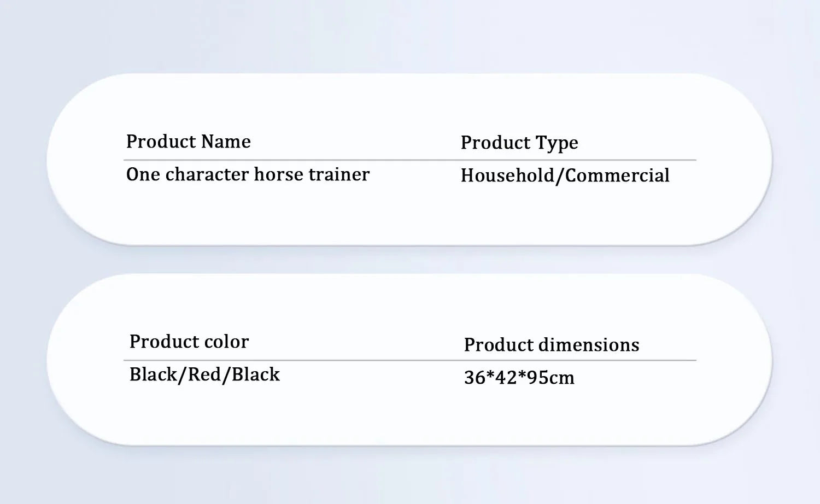Select the word "Commercial" under Product Type
This screenshot has height=504, width=820.
617,175
